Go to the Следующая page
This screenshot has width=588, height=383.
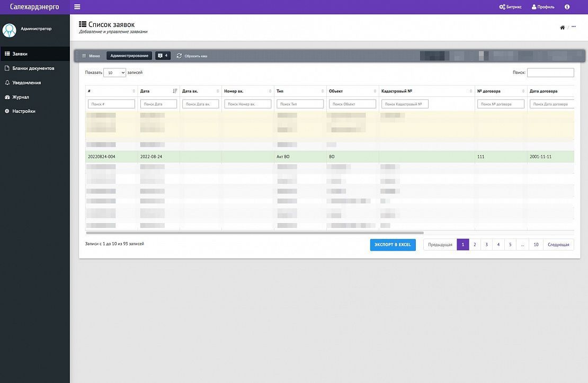(x=558, y=245)
